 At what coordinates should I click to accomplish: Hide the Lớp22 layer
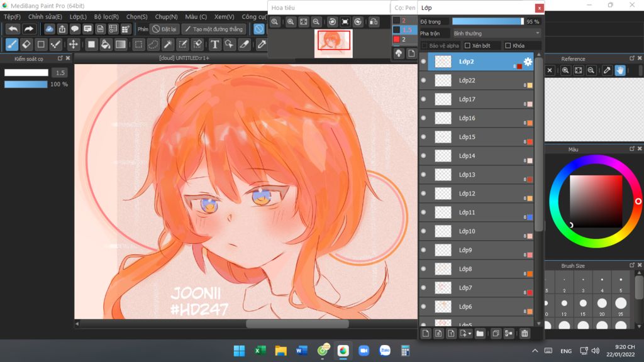423,80
